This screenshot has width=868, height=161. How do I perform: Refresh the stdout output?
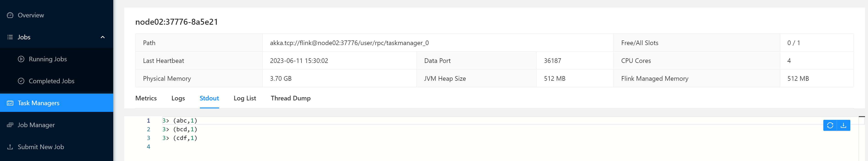(830, 125)
